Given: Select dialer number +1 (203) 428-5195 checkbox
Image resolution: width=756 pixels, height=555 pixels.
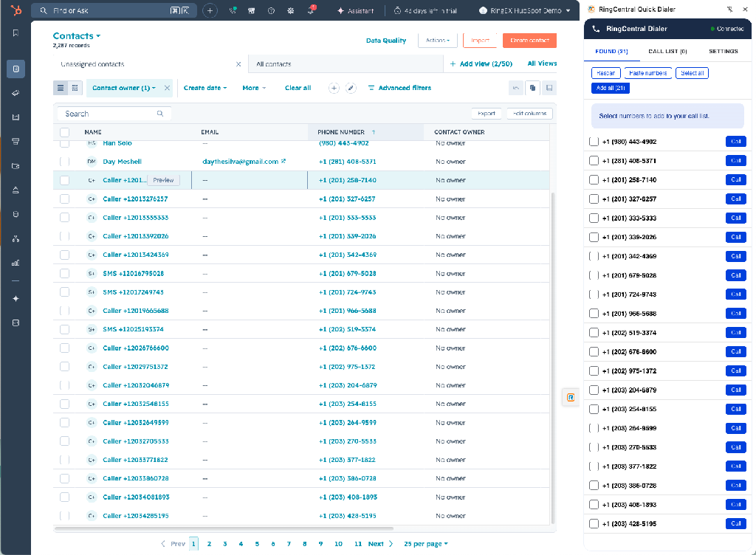Looking at the screenshot, I should [x=594, y=524].
